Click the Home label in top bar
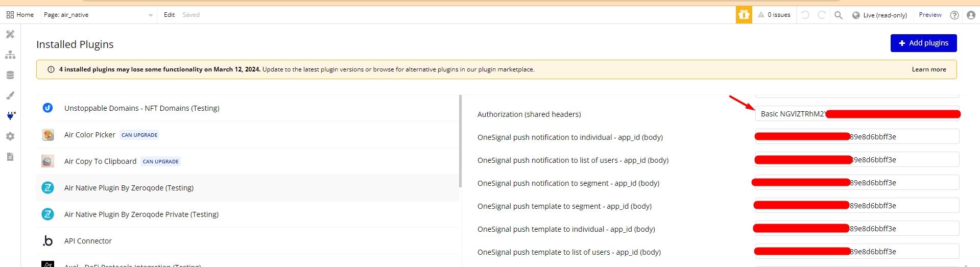 point(25,15)
